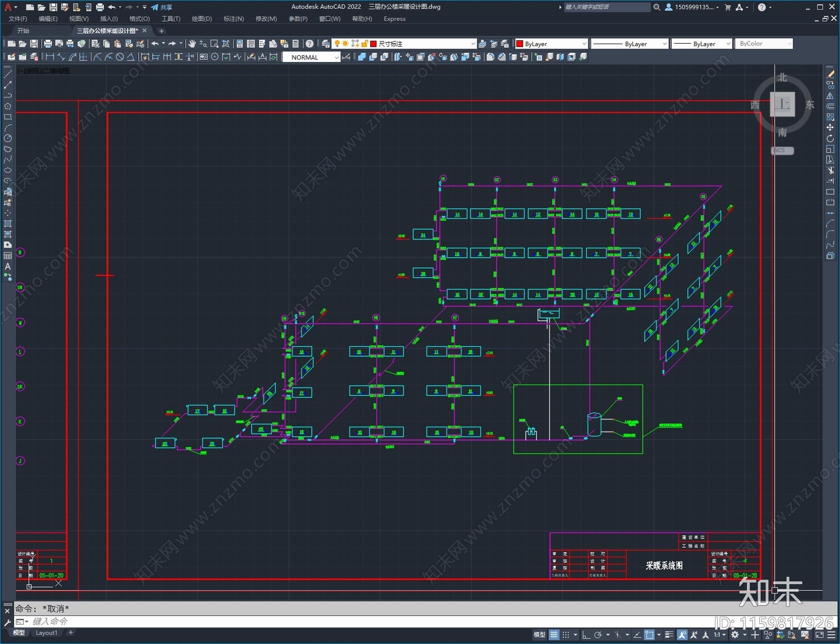
Task: Click the WCS label under the ViewCube
Action: click(x=782, y=151)
